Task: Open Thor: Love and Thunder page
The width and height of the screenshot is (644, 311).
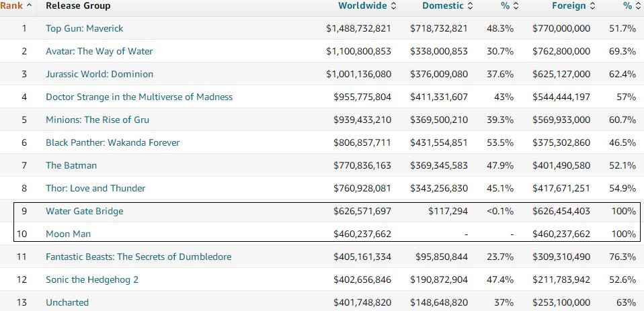Action: coord(95,188)
